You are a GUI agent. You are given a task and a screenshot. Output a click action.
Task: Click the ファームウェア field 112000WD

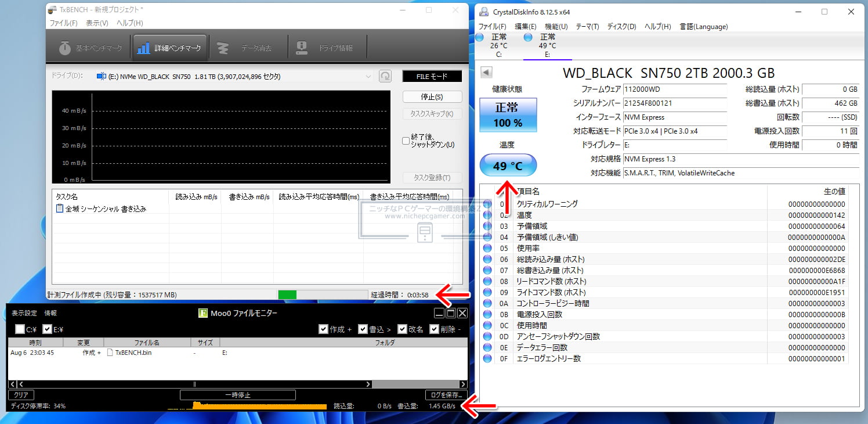[675, 89]
